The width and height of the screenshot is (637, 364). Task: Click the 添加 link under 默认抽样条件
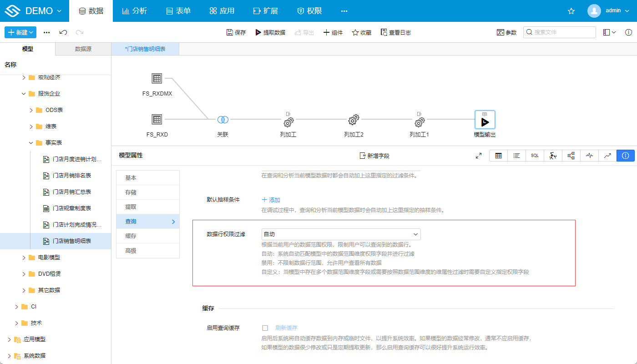tap(271, 199)
